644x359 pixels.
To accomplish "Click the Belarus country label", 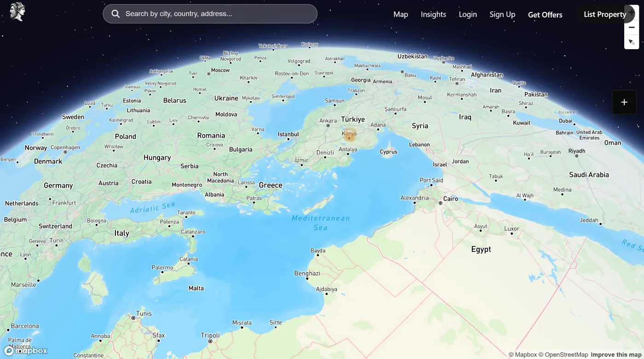I will [x=175, y=100].
